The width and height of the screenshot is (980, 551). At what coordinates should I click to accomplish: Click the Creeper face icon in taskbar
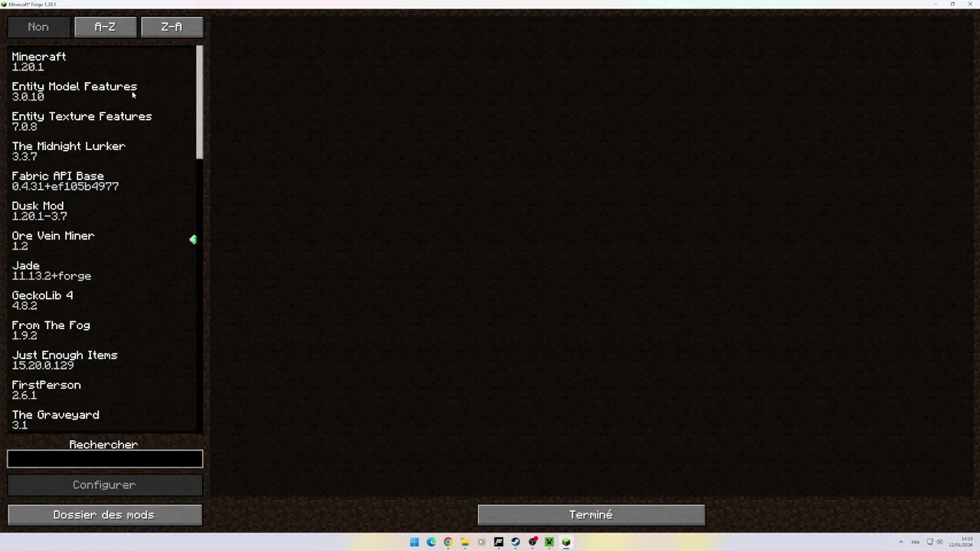pyautogui.click(x=549, y=542)
